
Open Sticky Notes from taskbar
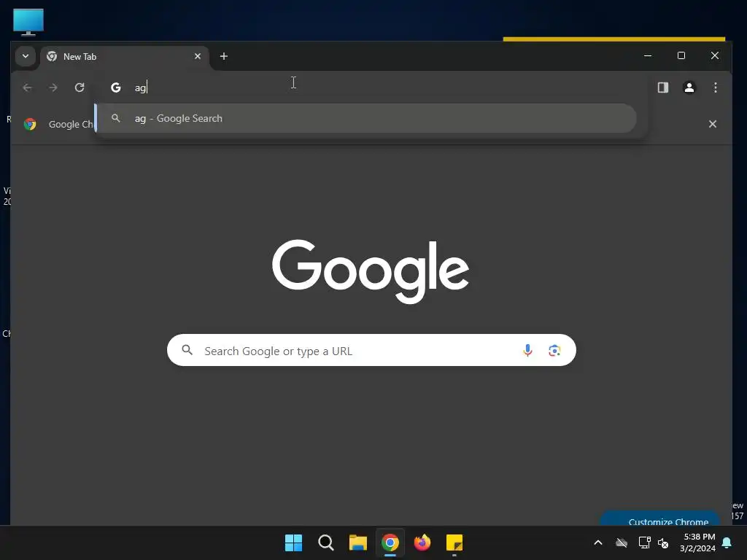click(x=454, y=542)
